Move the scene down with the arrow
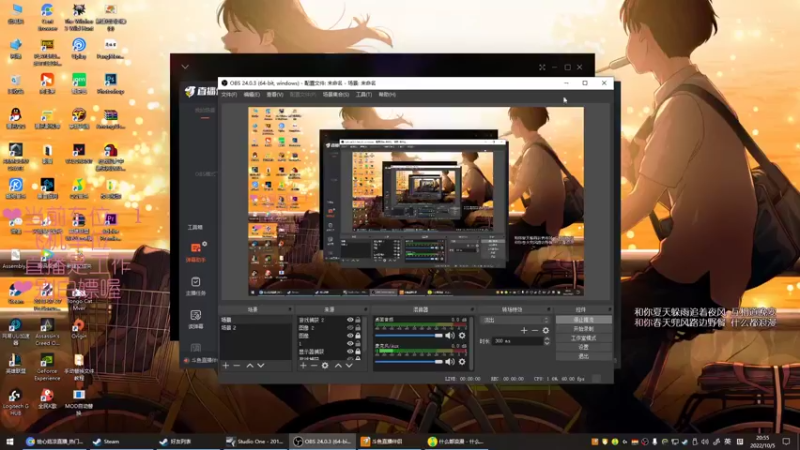Image resolution: width=800 pixels, height=450 pixels. click(x=261, y=365)
